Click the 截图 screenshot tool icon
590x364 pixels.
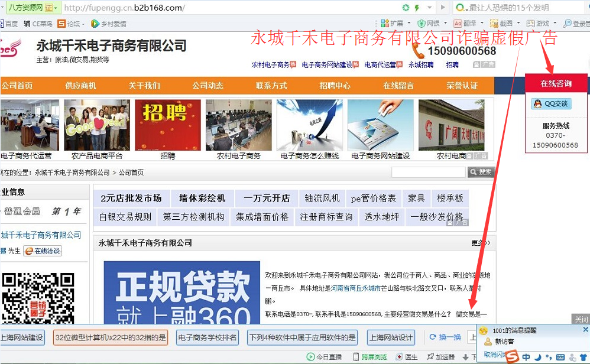click(494, 23)
